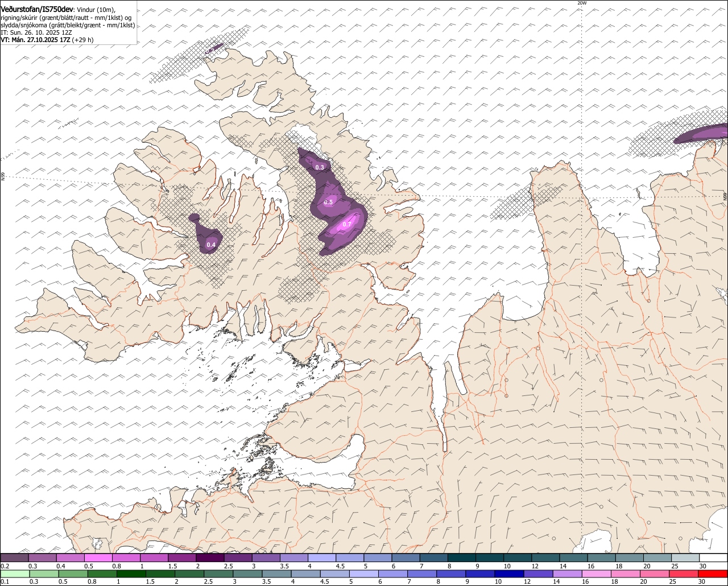Pick the top-row pale gray swatch starting at 25
The width and height of the screenshot is (728, 586).
coord(686,558)
